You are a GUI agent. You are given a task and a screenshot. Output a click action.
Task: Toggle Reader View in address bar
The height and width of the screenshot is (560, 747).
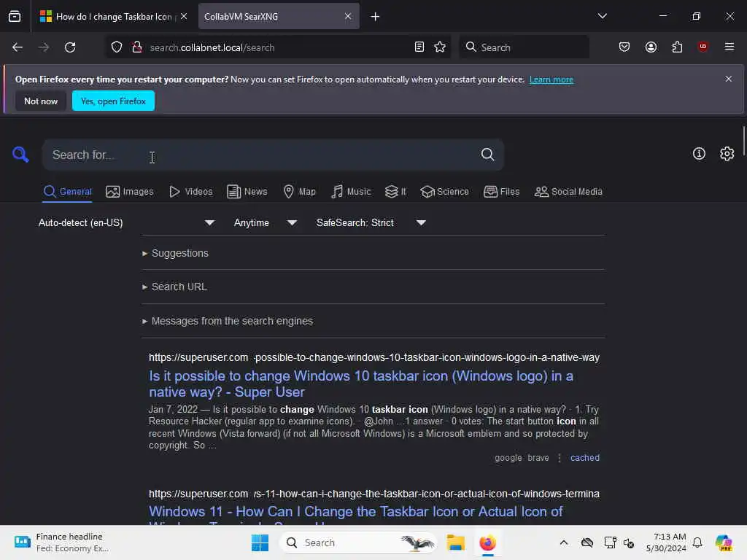(419, 47)
